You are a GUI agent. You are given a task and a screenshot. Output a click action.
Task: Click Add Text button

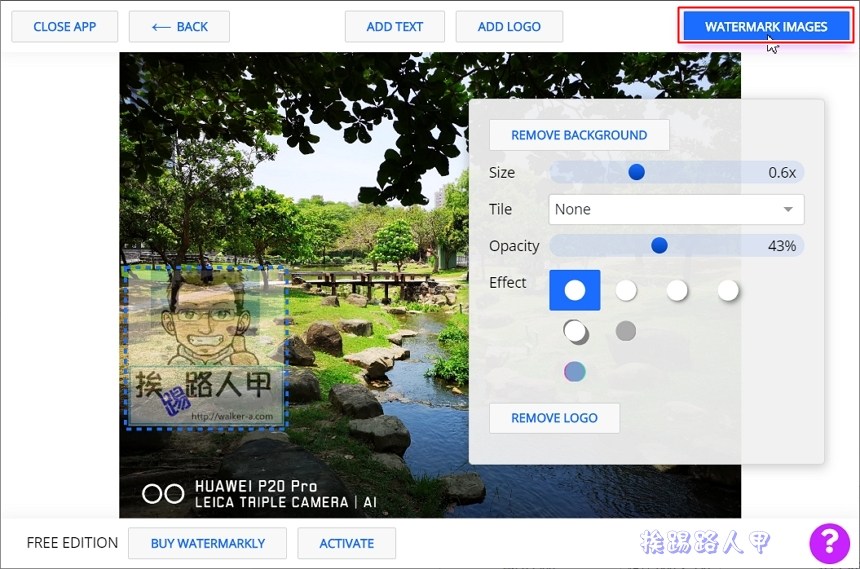[x=395, y=26]
